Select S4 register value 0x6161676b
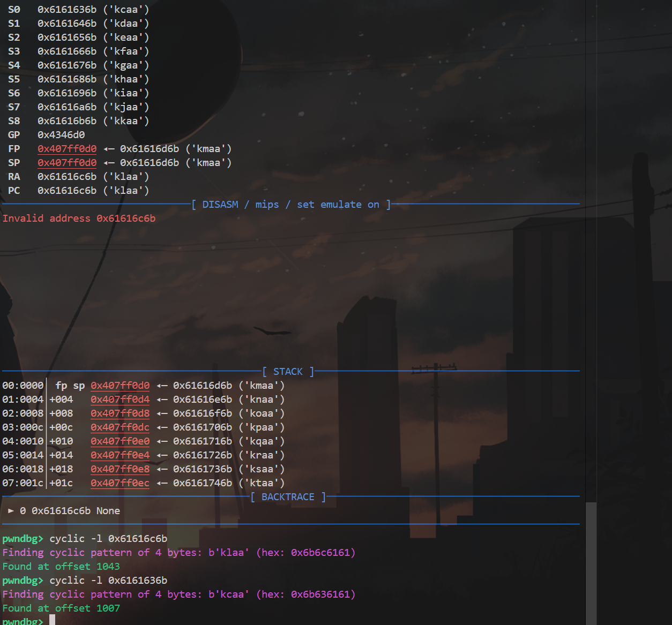This screenshot has width=672, height=625. coord(67,65)
